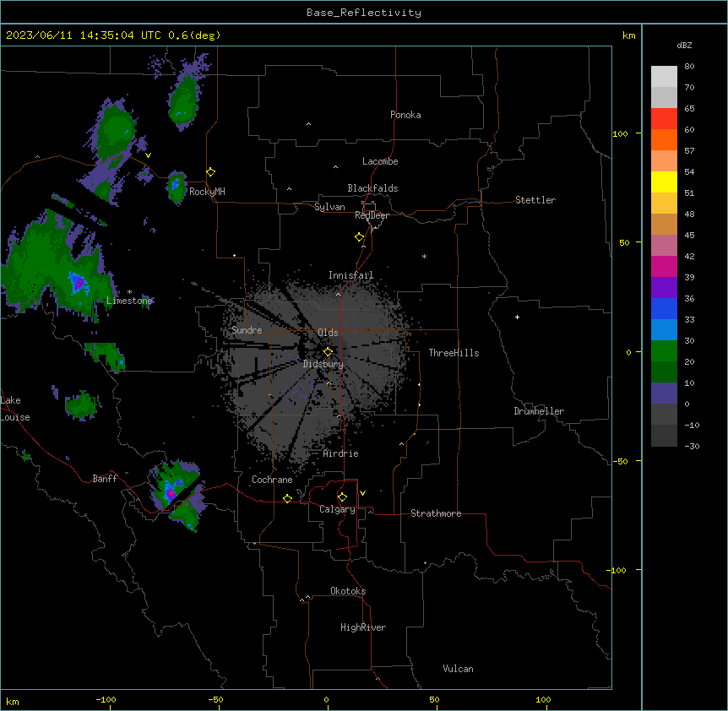Click the diamond marker south of RedDeer
728x711 pixels.
[360, 237]
